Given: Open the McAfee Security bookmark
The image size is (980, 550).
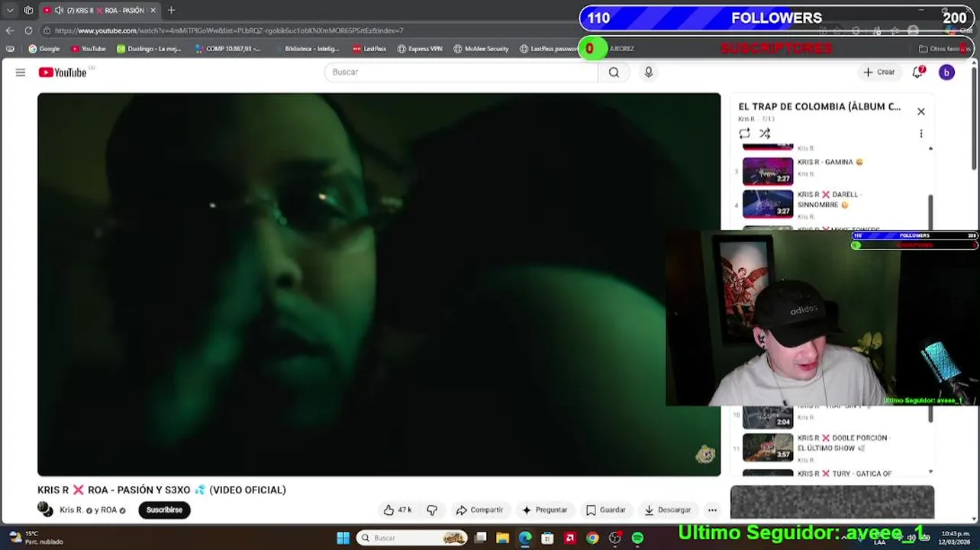Looking at the screenshot, I should [x=481, y=49].
